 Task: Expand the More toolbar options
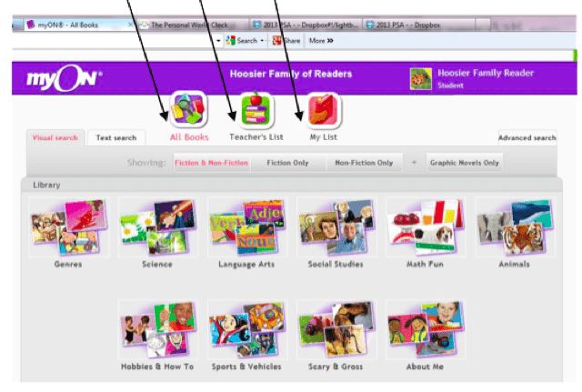click(x=321, y=40)
